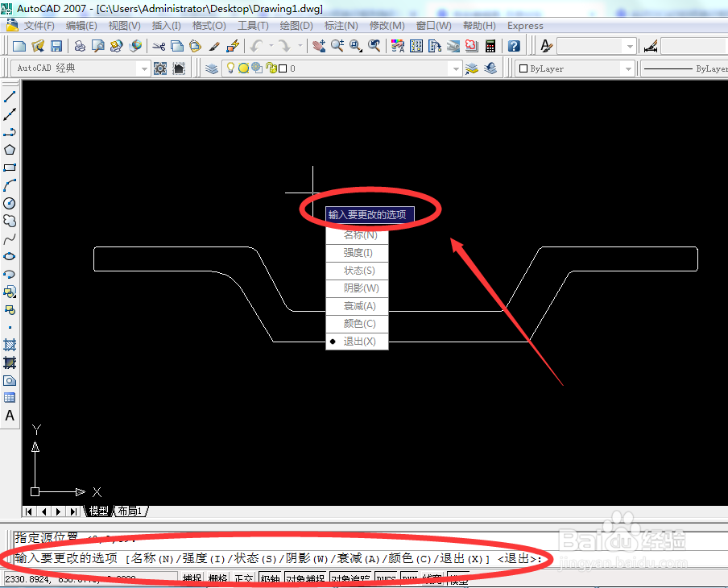Viewport: 728px width, 588px height.
Task: Choose 退出(X) in the options popup
Action: 357,342
